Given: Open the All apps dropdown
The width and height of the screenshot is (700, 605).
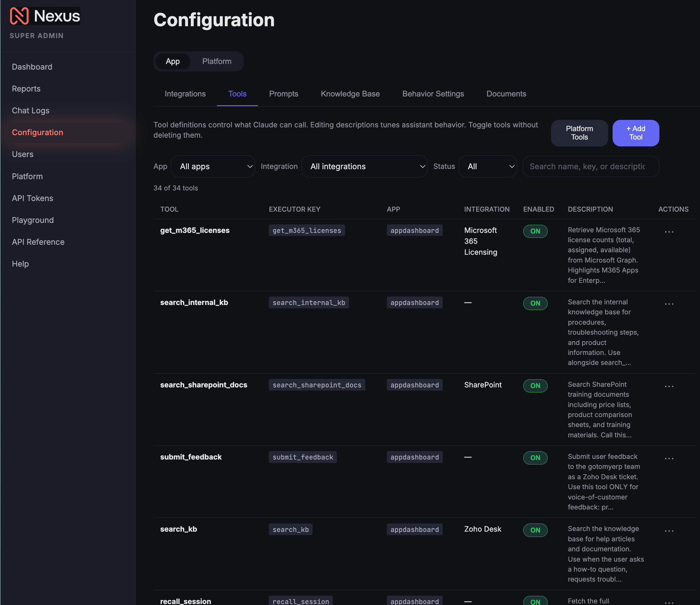Looking at the screenshot, I should [x=213, y=166].
